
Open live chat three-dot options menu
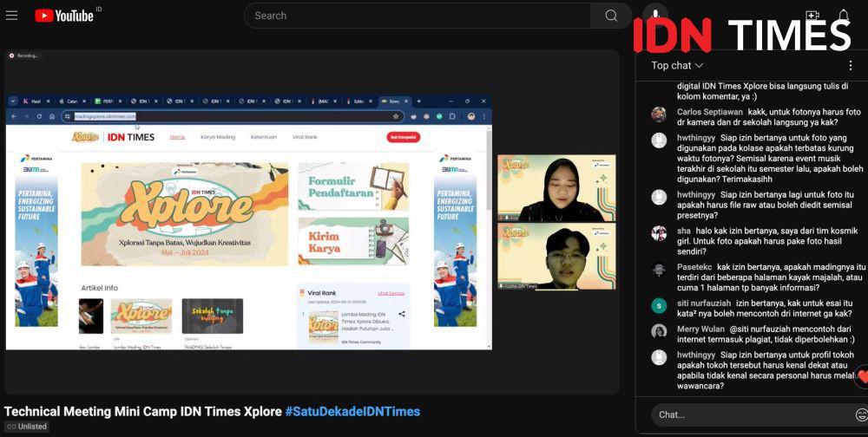point(851,65)
